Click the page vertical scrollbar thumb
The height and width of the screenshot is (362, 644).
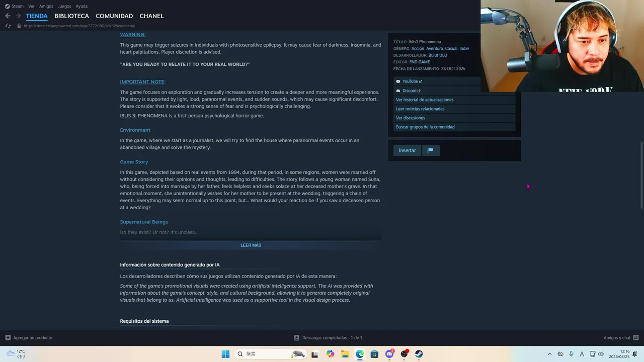point(641,175)
